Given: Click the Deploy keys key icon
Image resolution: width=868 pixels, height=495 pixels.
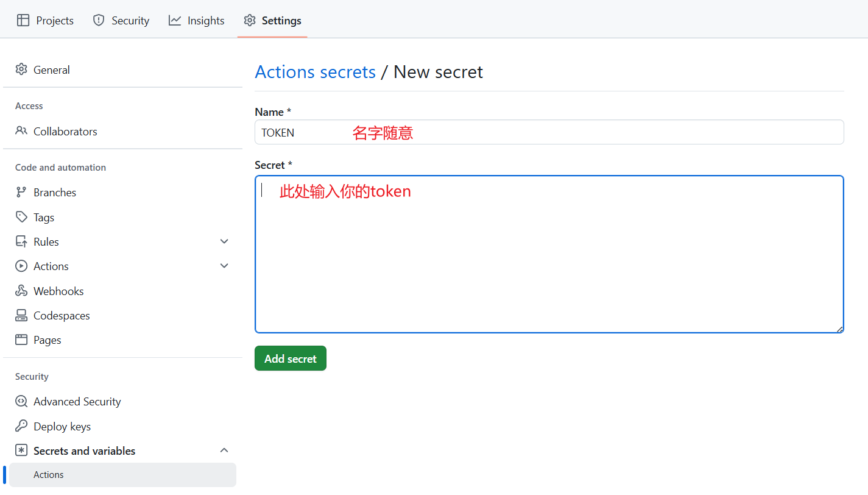Looking at the screenshot, I should pyautogui.click(x=21, y=426).
